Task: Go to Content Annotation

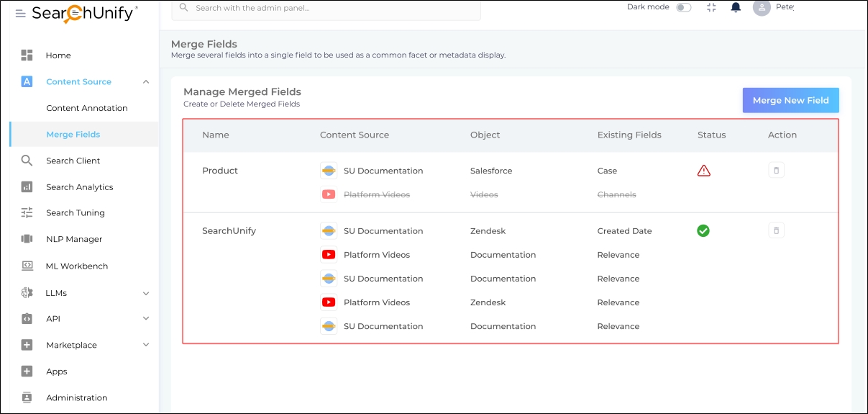Action: coord(86,108)
